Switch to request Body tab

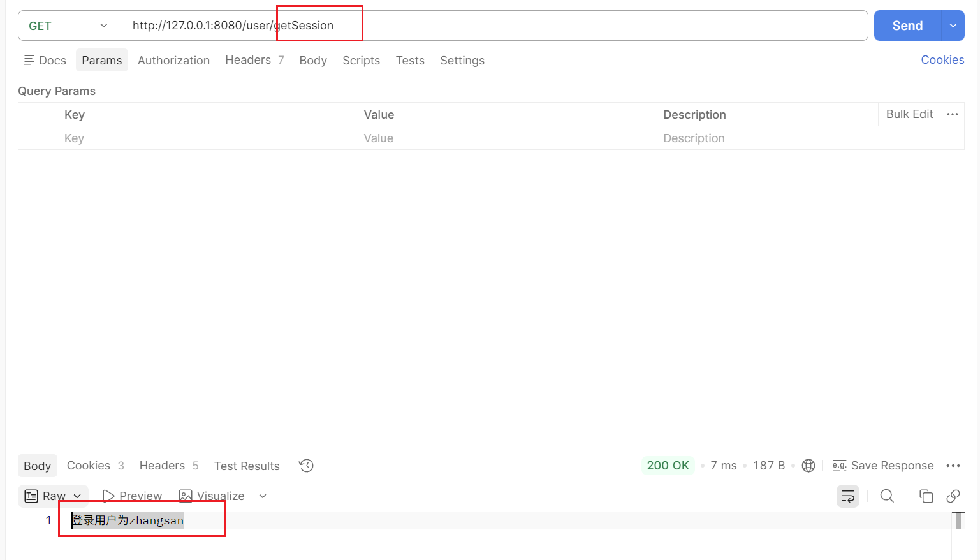[313, 60]
